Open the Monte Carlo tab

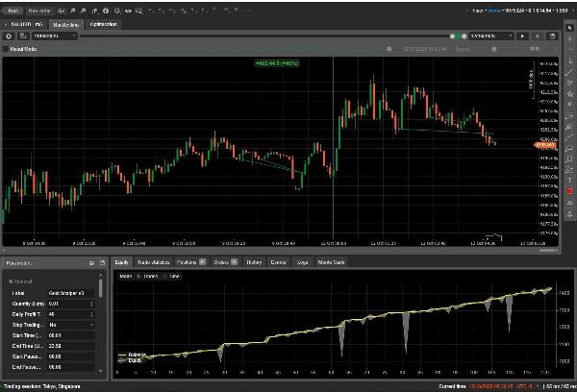pos(331,262)
